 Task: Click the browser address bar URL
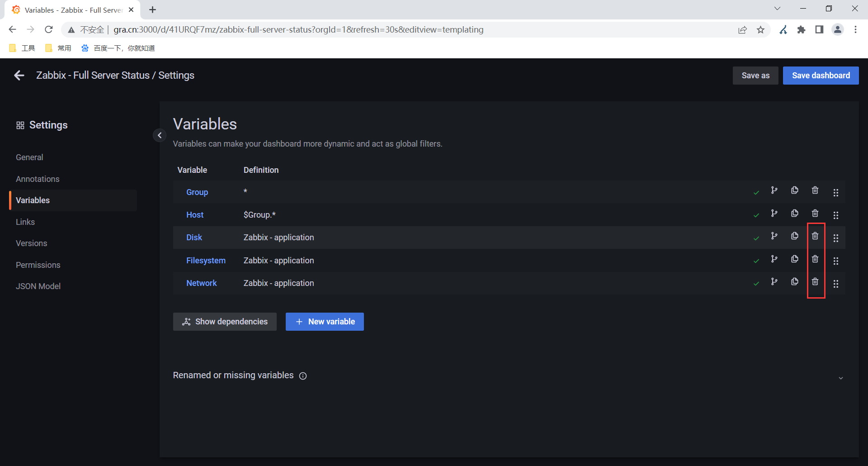tap(298, 30)
